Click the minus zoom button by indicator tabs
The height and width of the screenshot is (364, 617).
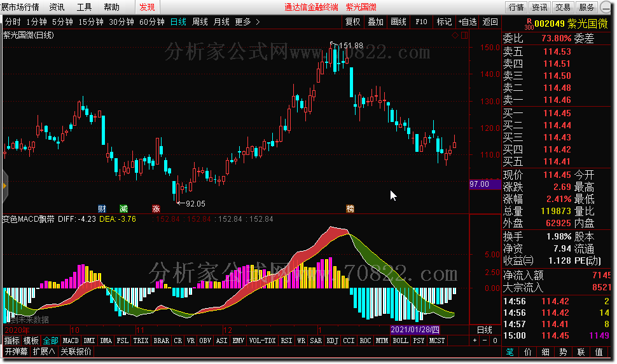[485, 340]
